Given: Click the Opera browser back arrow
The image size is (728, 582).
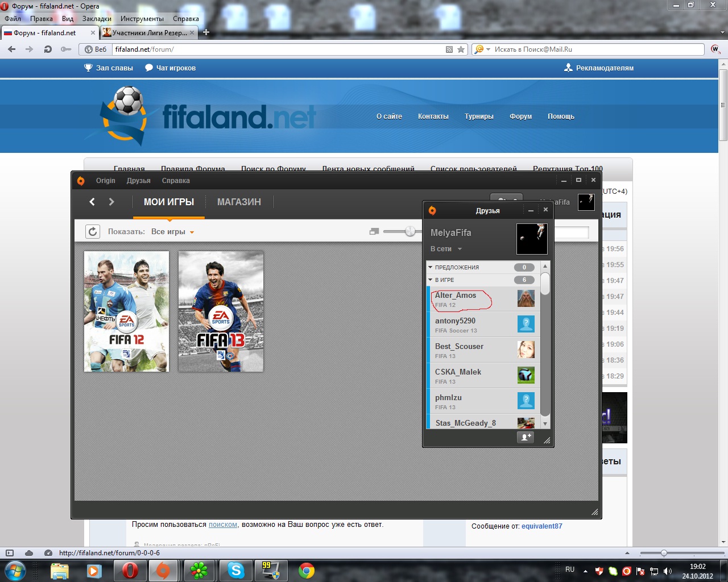Looking at the screenshot, I should coord(11,49).
